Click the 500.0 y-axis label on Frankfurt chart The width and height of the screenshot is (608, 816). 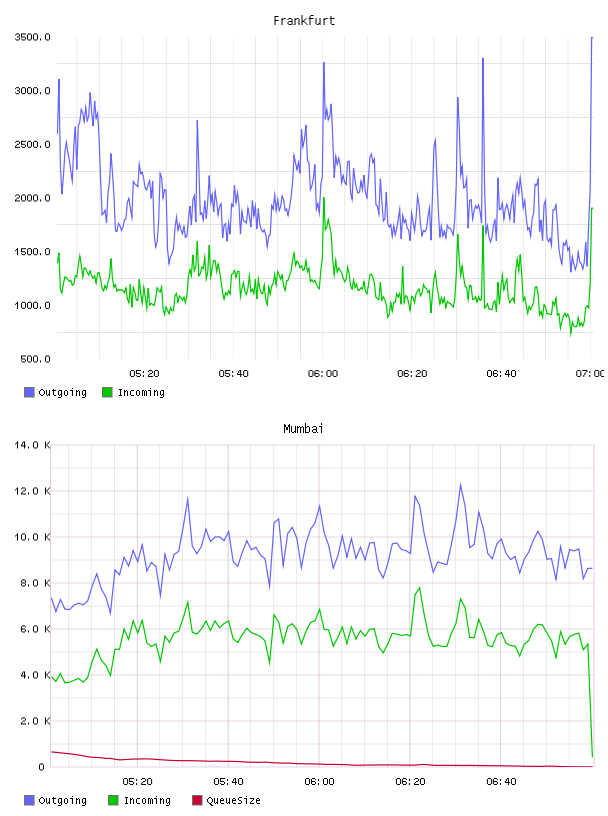click(x=35, y=359)
